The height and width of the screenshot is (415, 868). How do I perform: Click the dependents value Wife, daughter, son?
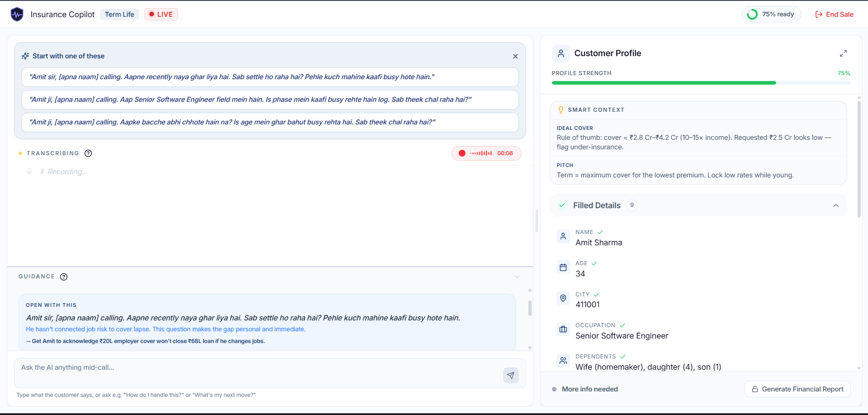click(x=648, y=367)
